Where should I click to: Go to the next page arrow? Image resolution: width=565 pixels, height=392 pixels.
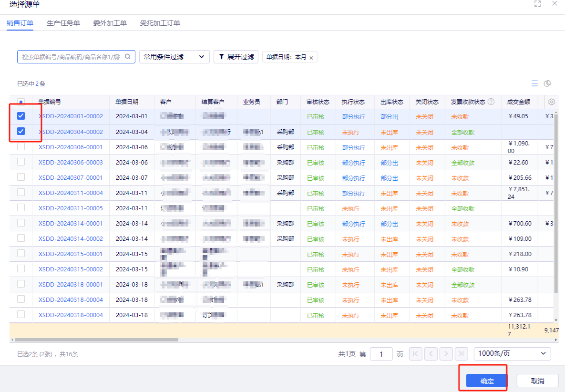[x=446, y=354]
